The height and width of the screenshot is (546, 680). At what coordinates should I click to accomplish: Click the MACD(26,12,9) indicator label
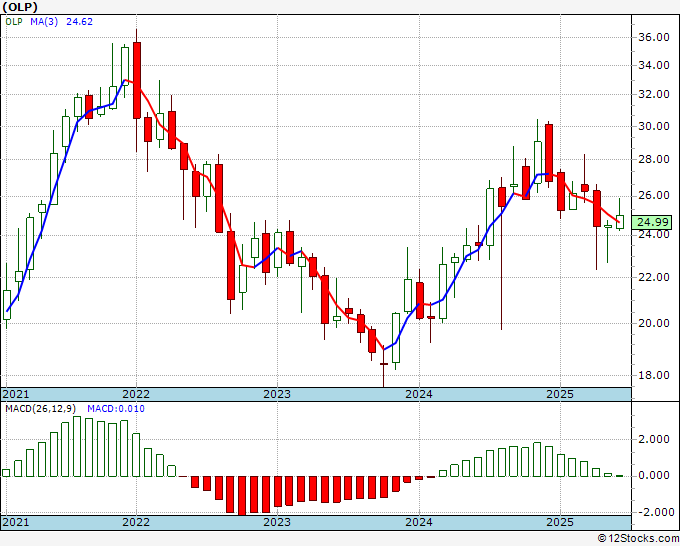pos(43,409)
